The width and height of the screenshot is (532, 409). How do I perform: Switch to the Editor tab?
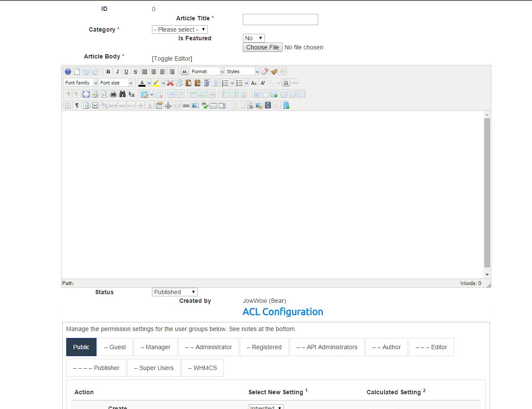pos(431,347)
